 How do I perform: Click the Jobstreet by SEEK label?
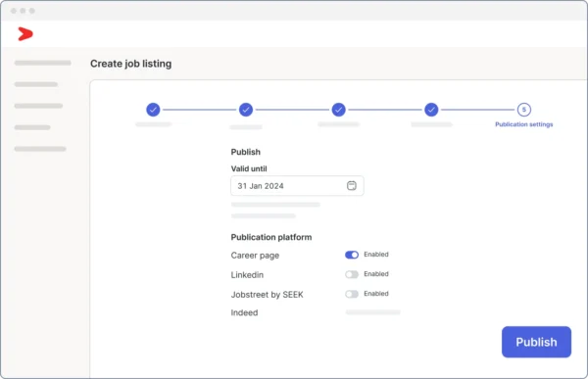click(x=267, y=295)
